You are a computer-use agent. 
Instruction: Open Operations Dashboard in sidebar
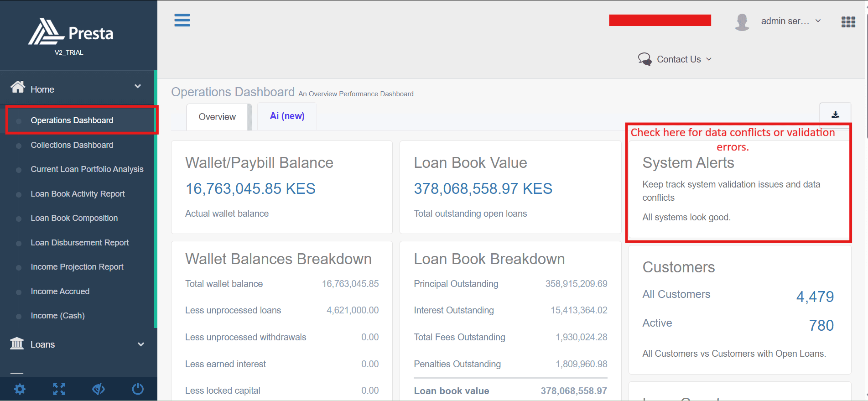[x=72, y=120]
